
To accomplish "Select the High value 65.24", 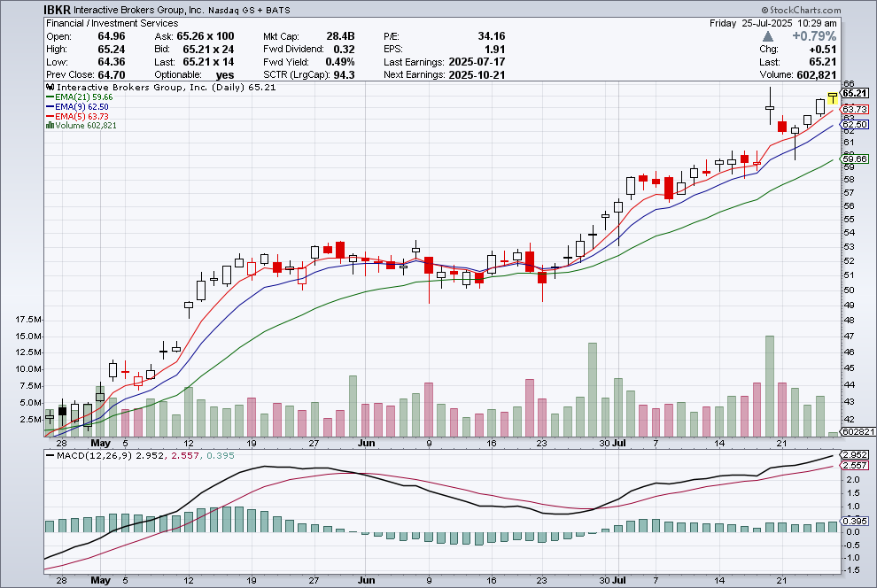I will point(112,50).
